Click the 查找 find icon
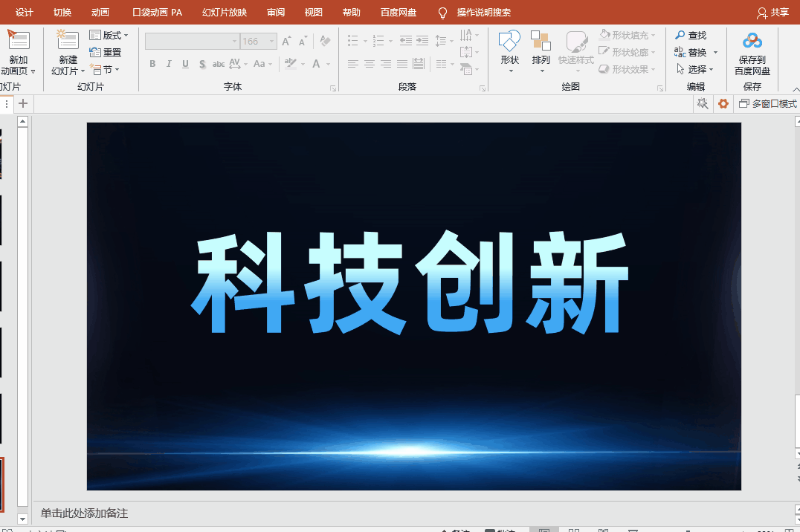Image resolution: width=800 pixels, height=532 pixels. tap(680, 35)
